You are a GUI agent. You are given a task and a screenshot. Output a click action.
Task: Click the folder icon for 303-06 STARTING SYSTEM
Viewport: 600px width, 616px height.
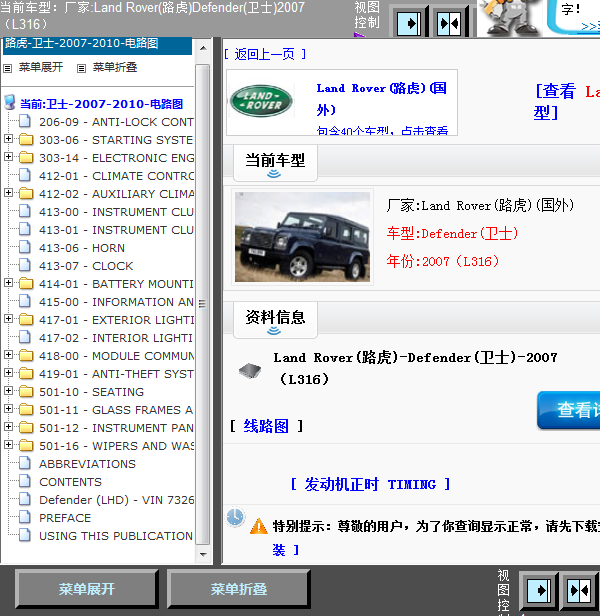pyautogui.click(x=26, y=139)
